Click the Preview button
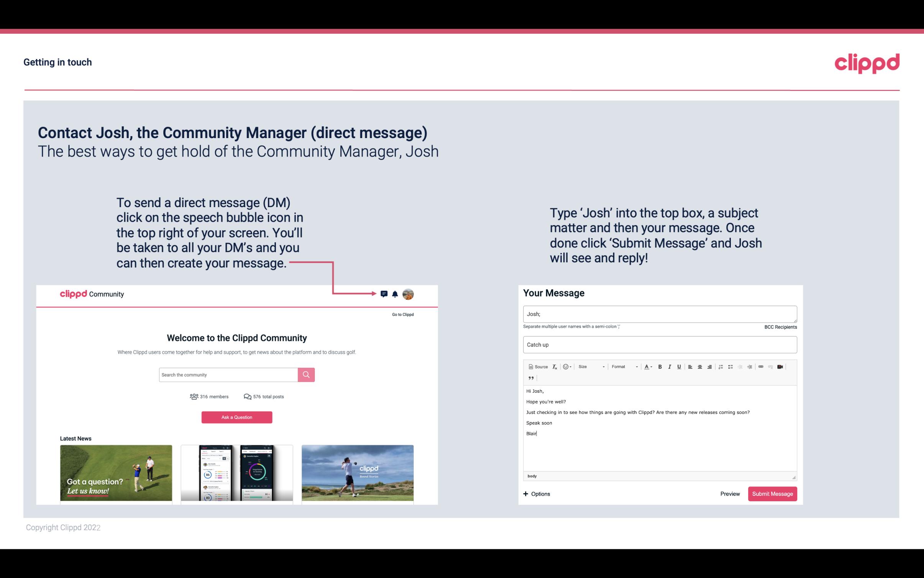This screenshot has height=578, width=924. tap(729, 494)
